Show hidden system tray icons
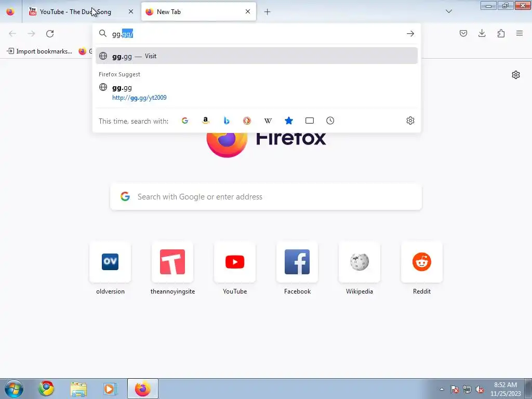The height and width of the screenshot is (399, 532). click(x=442, y=389)
